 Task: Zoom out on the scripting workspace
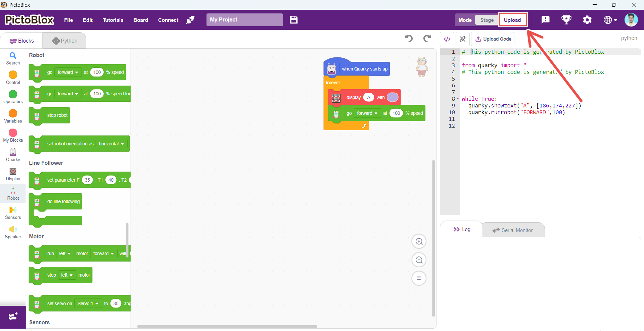pos(419,260)
